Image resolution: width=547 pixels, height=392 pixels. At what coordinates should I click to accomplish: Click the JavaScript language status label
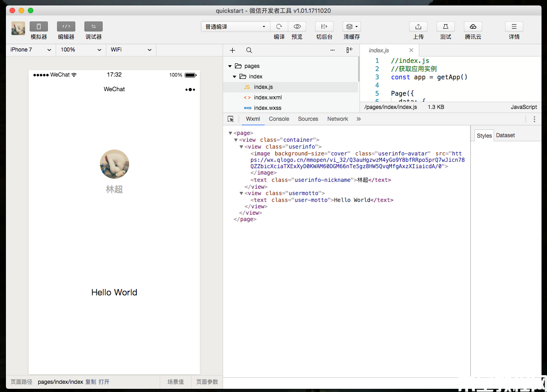(524, 107)
